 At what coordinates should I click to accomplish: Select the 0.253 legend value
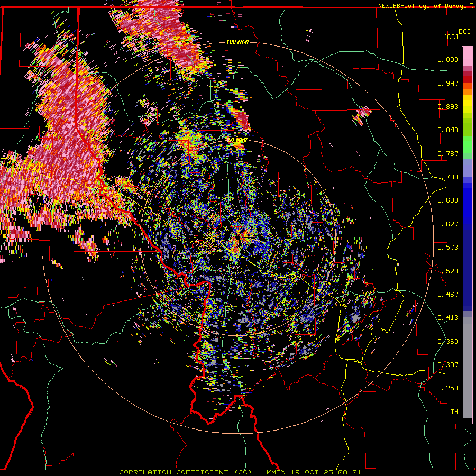tap(448, 388)
